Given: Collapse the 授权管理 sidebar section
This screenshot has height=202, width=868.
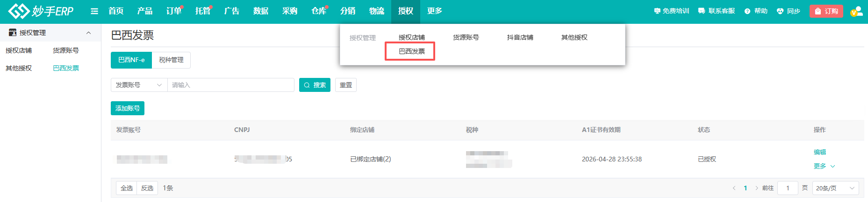Looking at the screenshot, I should pos(88,33).
